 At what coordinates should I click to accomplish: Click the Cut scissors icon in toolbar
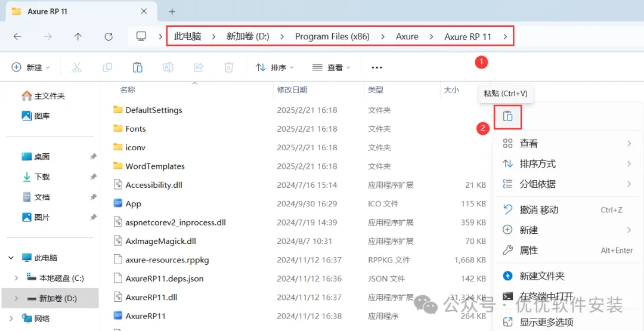pyautogui.click(x=77, y=67)
